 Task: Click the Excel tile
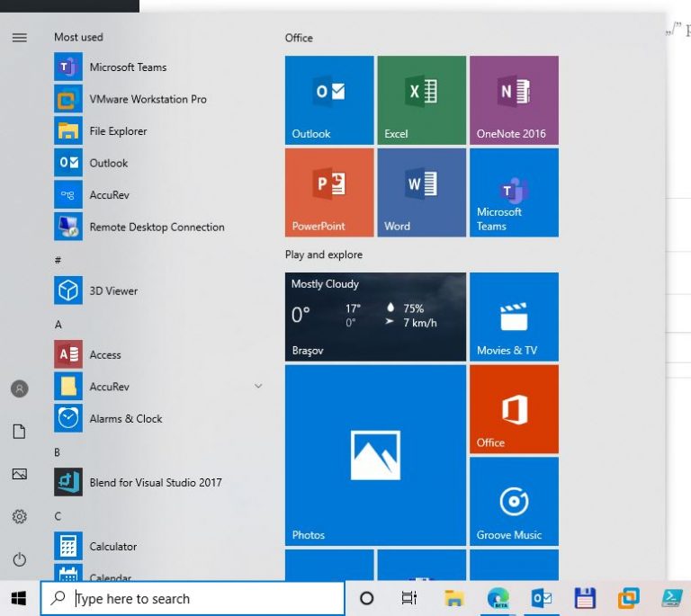pos(422,100)
